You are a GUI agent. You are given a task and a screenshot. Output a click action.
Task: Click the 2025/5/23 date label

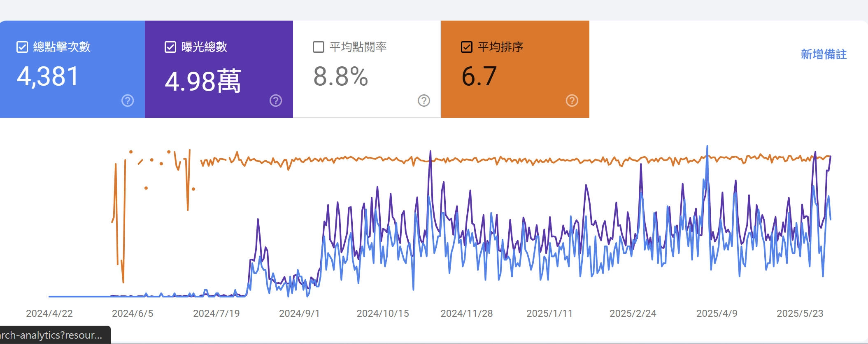pos(800,314)
